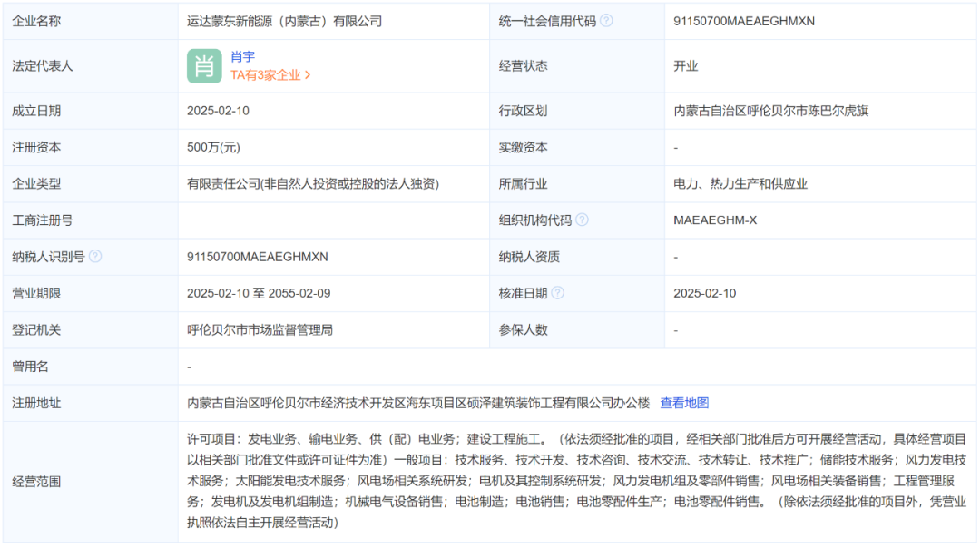Click 注册资本 label cell

[x=91, y=148]
